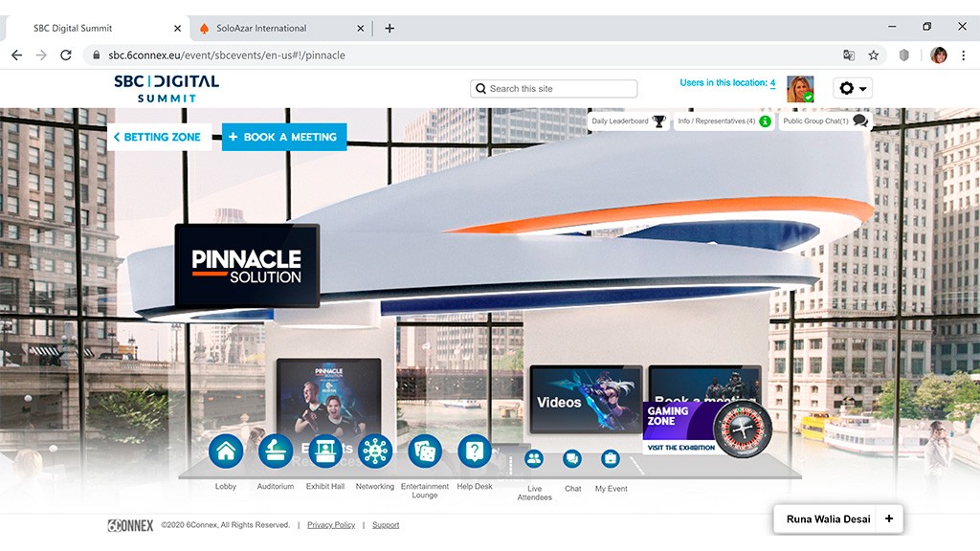Open the Pinnacle esports poster screen
This screenshot has height=551, width=980.
coord(329,397)
